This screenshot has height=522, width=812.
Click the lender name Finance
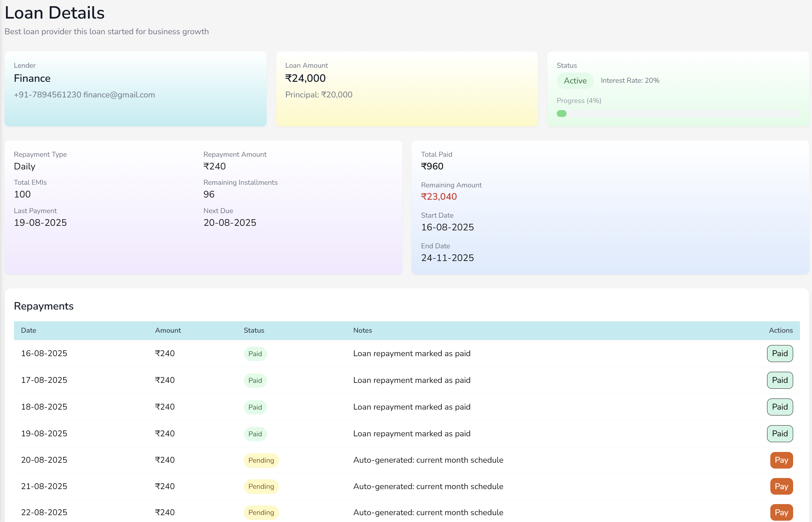[x=32, y=78]
